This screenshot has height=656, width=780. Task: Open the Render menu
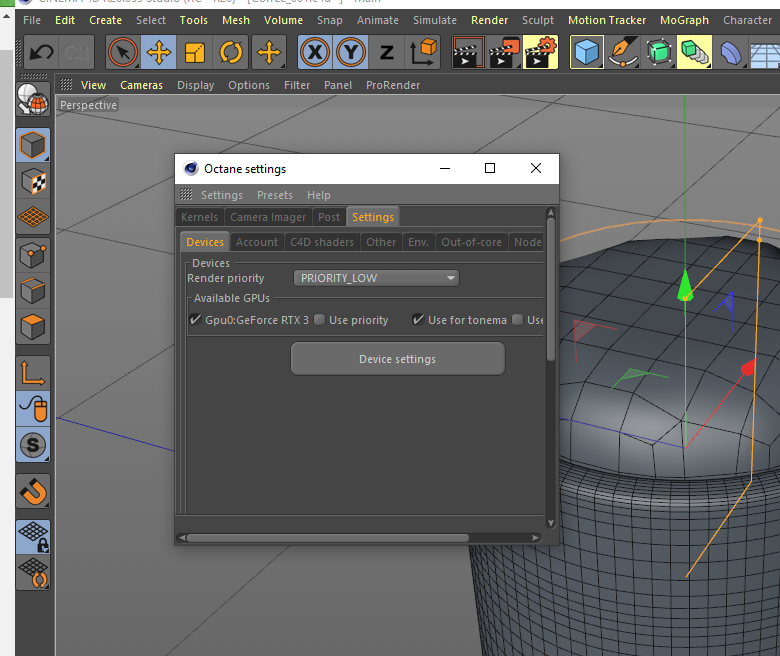(x=489, y=20)
